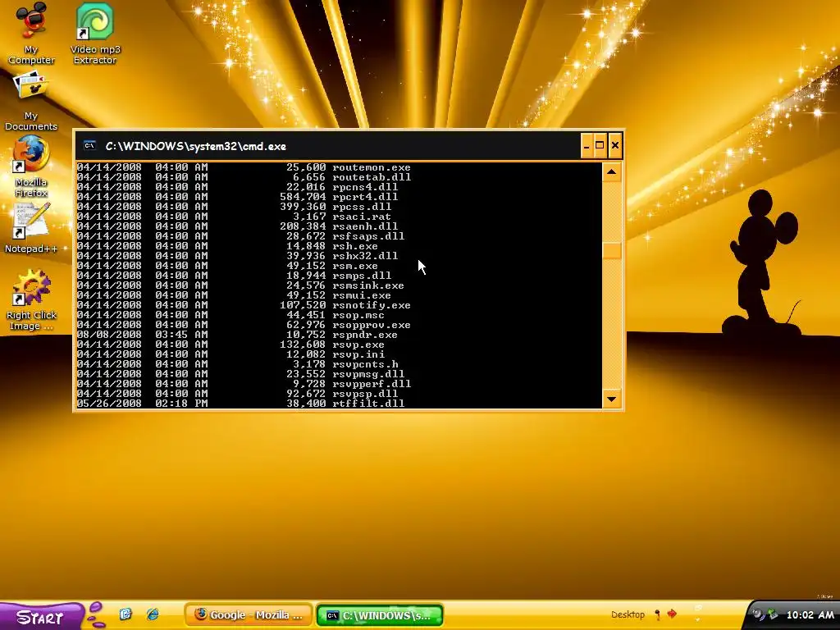Viewport: 840px width, 630px height.
Task: Click rsaenh.dll in the listing
Action: pyautogui.click(x=365, y=226)
